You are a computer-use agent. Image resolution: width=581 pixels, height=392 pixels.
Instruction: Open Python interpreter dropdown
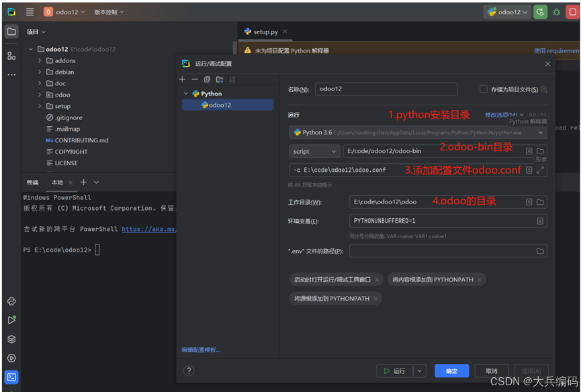click(x=418, y=132)
